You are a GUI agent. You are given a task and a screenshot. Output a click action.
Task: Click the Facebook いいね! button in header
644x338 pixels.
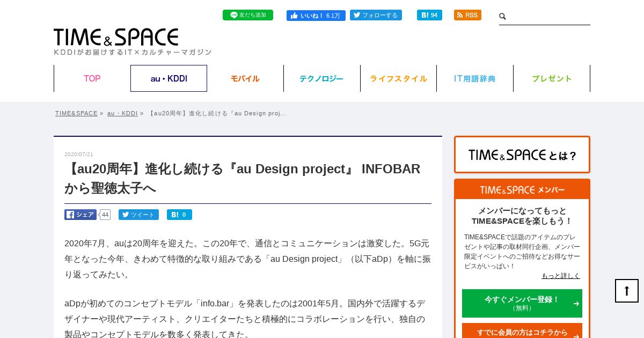pyautogui.click(x=316, y=16)
